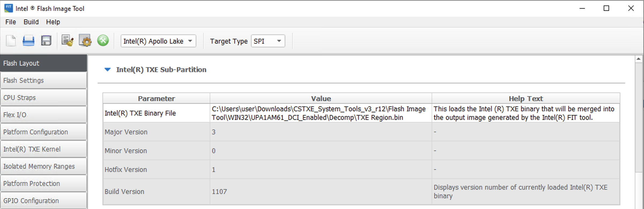Click the Open file toolbar icon
The image size is (644, 209).
click(x=28, y=41)
